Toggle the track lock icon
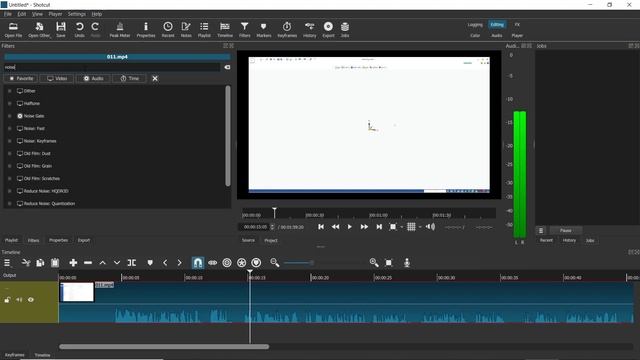640x360 pixels. [x=7, y=300]
